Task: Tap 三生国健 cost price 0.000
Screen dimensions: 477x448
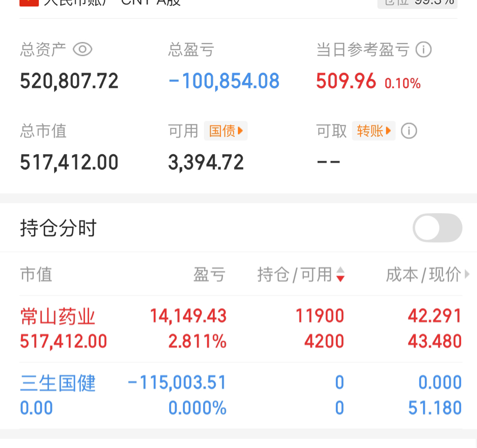Action: pyautogui.click(x=440, y=382)
